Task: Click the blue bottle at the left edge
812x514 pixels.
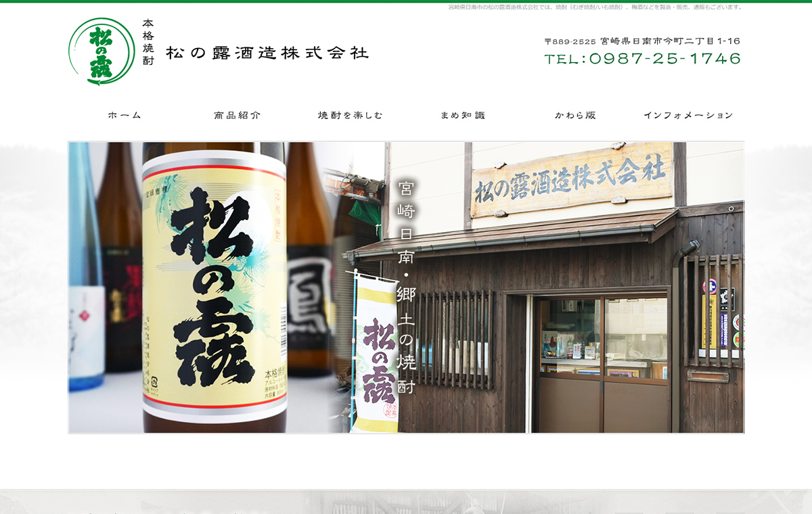Action: (x=84, y=271)
